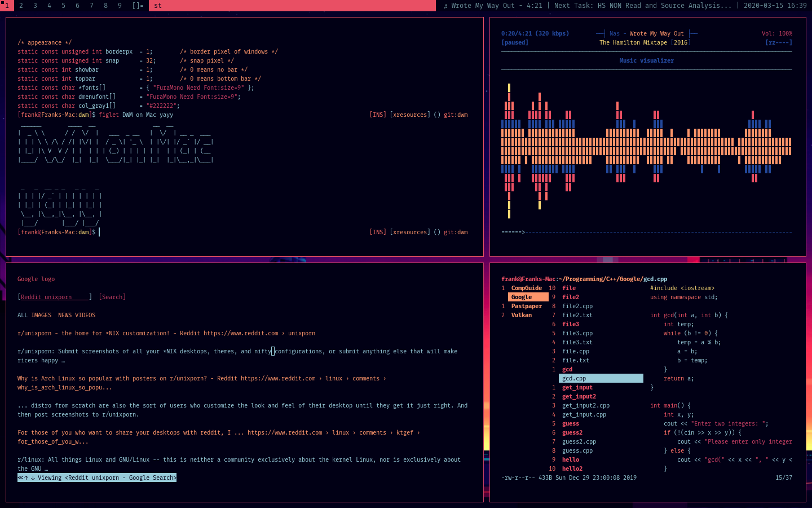
Task: Select the Pastpaper directory in ranger
Action: [527, 306]
